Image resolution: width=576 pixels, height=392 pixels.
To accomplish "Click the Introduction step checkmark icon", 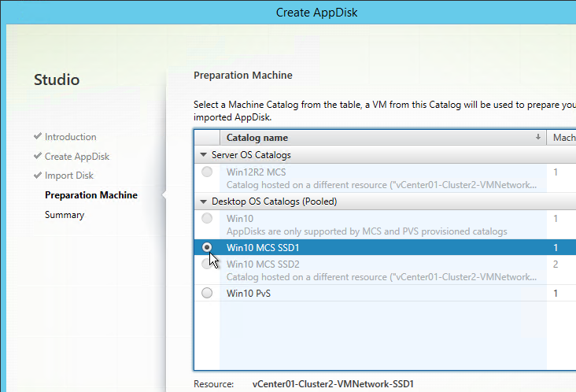I will [38, 136].
